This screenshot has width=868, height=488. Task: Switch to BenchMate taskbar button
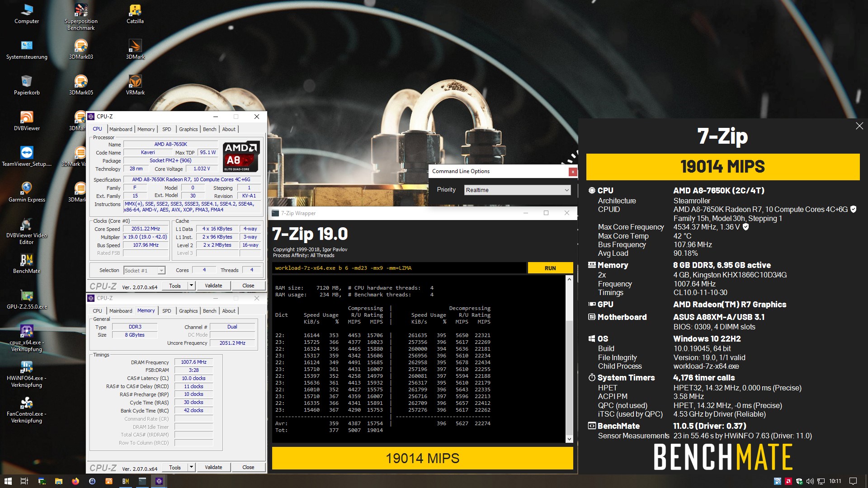(125, 481)
